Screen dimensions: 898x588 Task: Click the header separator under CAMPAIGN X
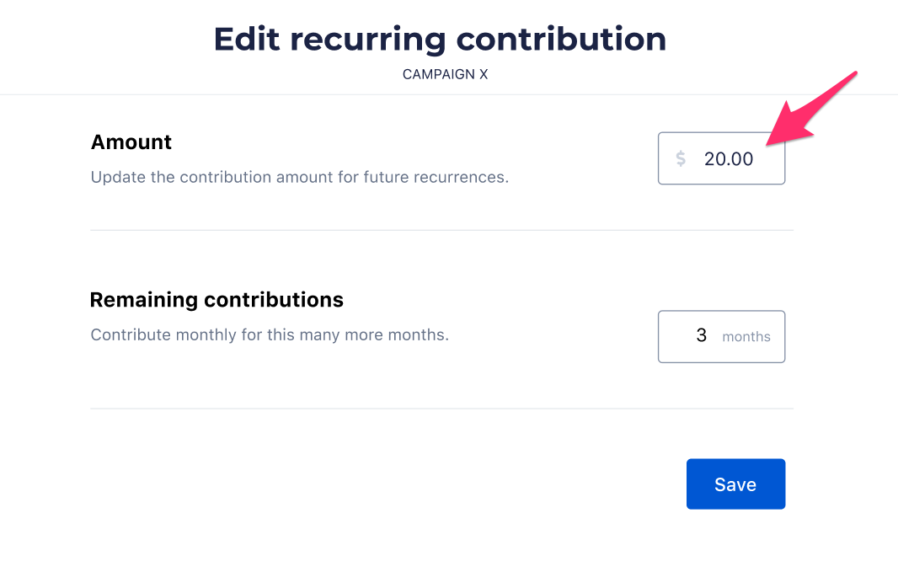tap(448, 94)
